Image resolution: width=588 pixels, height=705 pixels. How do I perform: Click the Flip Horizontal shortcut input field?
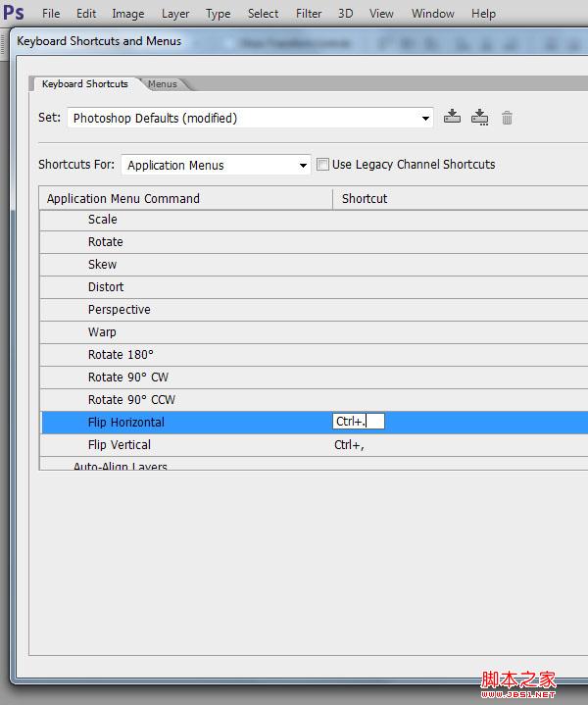pyautogui.click(x=359, y=422)
